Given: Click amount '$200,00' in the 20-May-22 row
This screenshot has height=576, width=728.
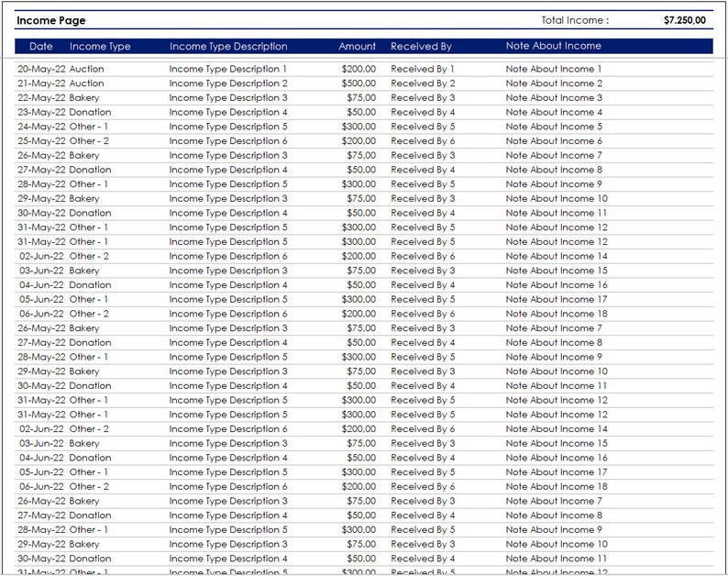Looking at the screenshot, I should point(358,69).
